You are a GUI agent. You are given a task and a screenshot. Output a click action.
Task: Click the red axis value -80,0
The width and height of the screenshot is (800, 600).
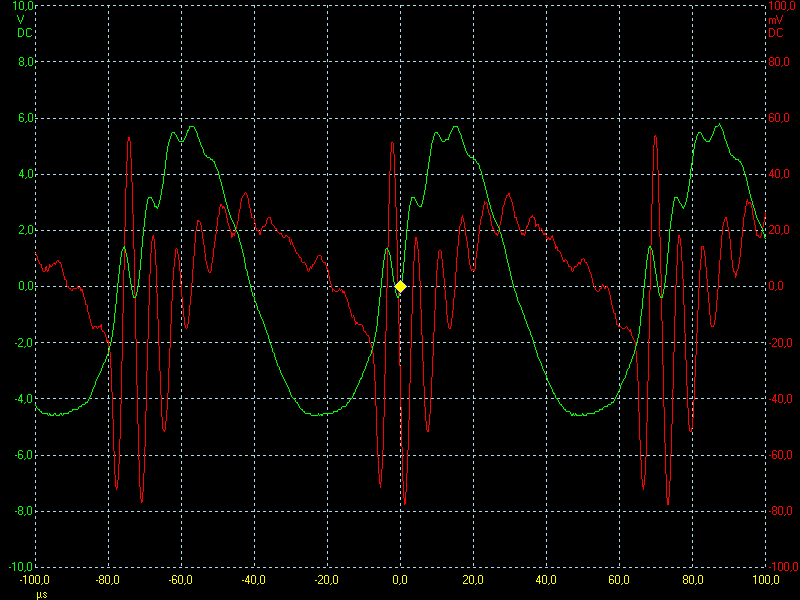780,511
